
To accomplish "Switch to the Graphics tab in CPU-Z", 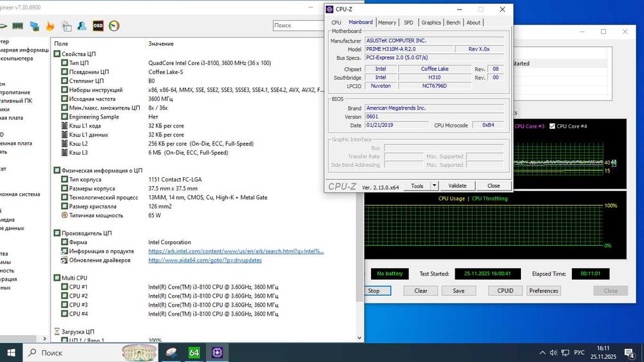I will [x=431, y=23].
